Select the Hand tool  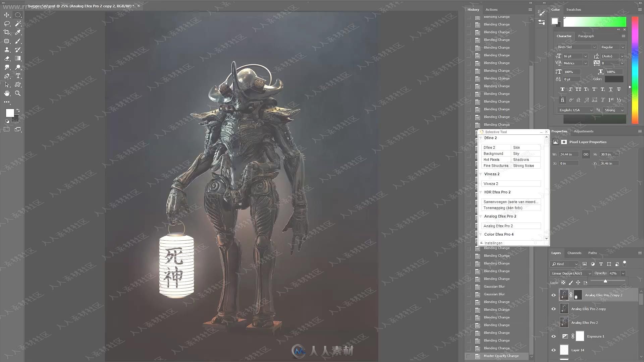pyautogui.click(x=7, y=94)
